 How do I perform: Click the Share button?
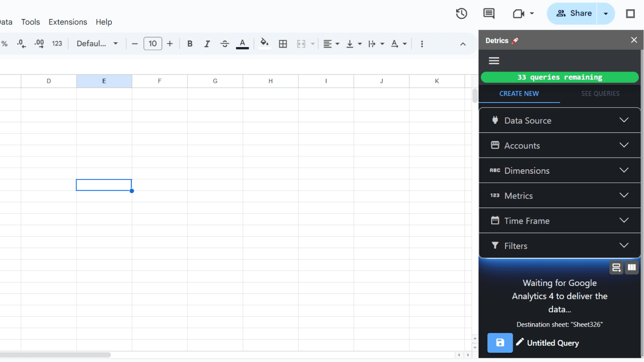pyautogui.click(x=573, y=14)
